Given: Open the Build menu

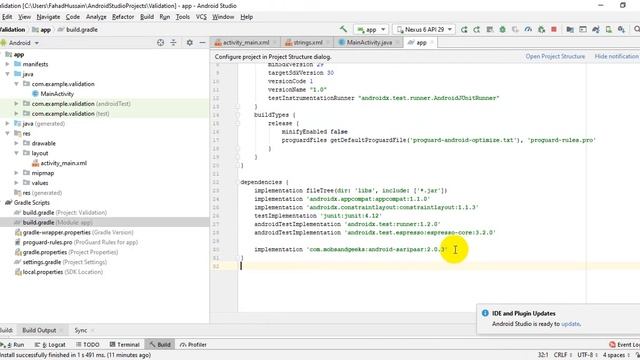Looking at the screenshot, I should pos(147,17).
